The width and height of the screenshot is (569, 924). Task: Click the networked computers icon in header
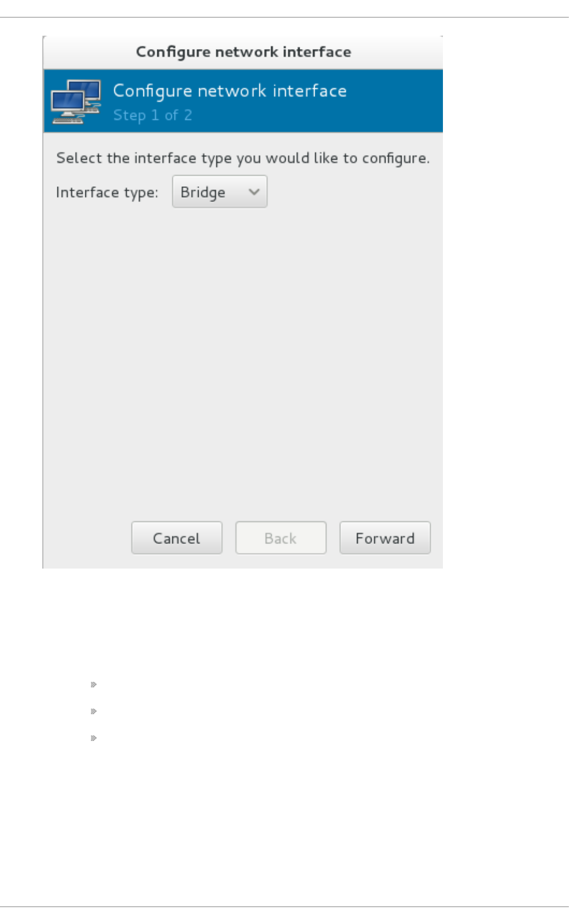tap(76, 102)
